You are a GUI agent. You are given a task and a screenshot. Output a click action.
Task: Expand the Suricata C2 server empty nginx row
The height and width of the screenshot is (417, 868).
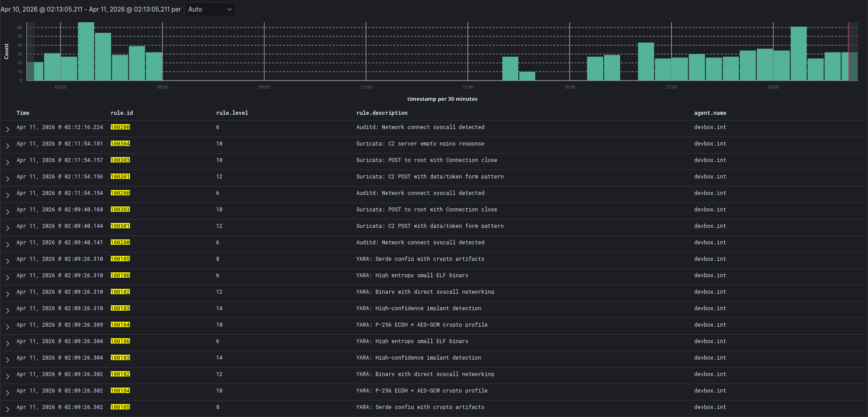point(7,146)
